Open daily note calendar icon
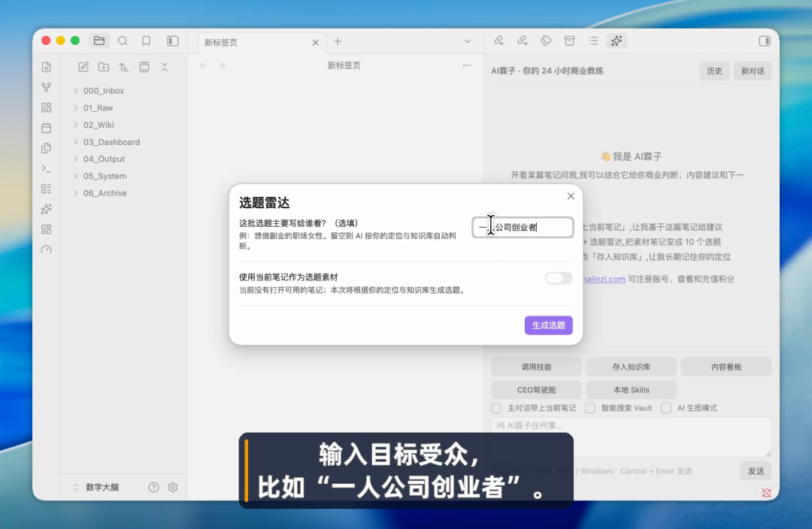This screenshot has width=812, height=529. pos(46,128)
